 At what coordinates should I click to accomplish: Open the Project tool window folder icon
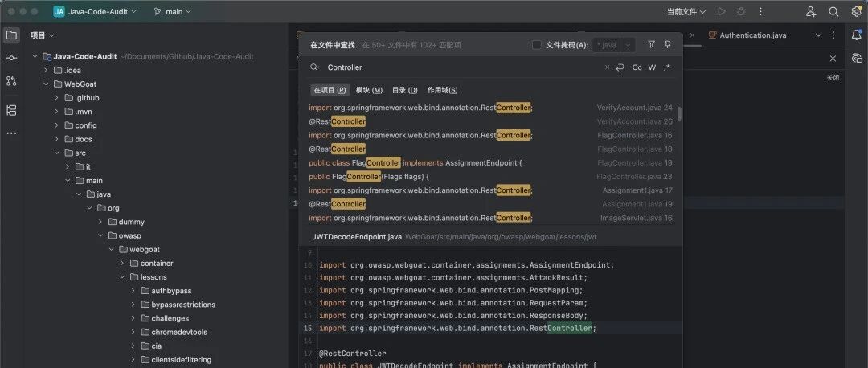coord(11,35)
